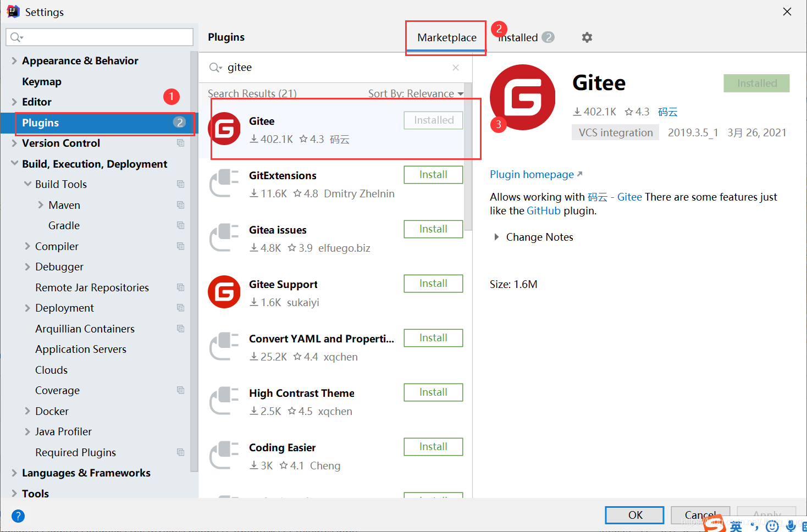Select Keymap in settings tree

point(42,81)
